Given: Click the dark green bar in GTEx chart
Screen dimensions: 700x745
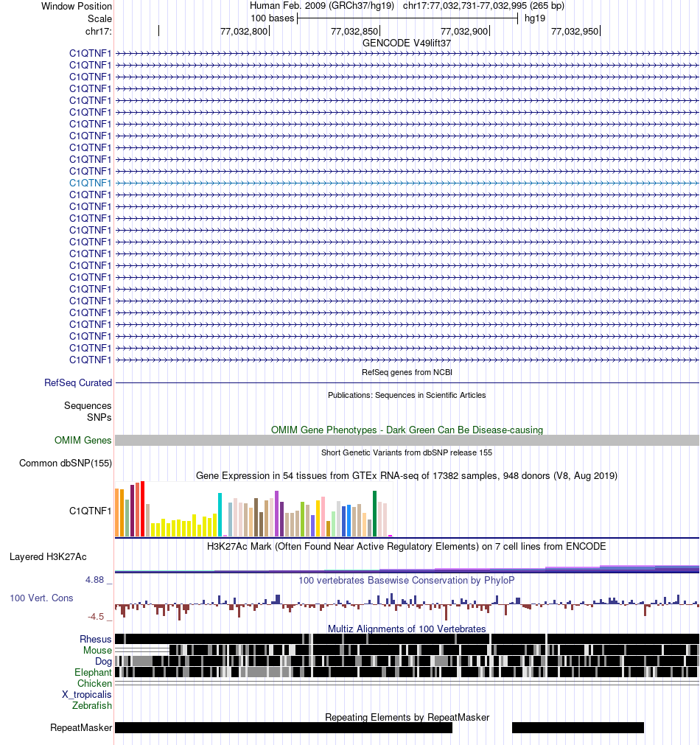Looking at the screenshot, I should click(x=374, y=514).
